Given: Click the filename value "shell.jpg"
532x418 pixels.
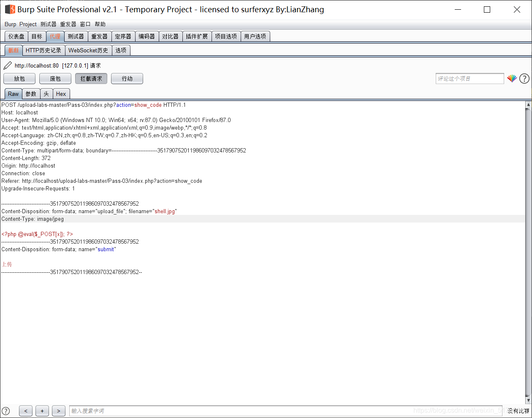Looking at the screenshot, I should 165,211.
